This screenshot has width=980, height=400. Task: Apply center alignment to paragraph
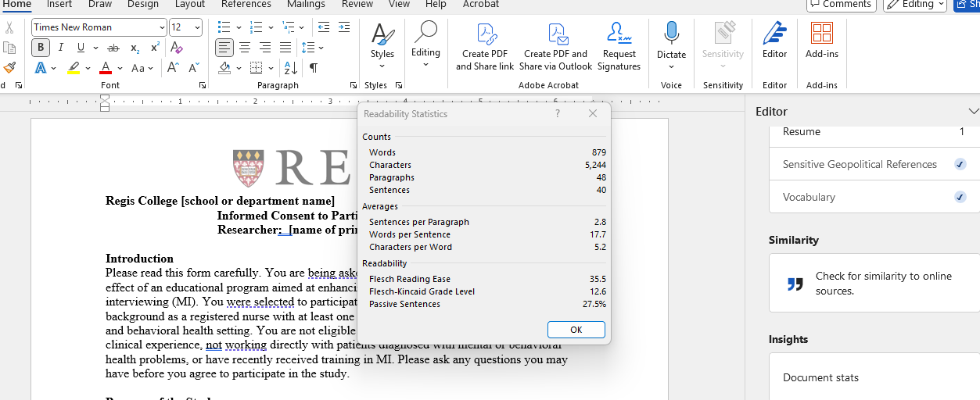[x=245, y=48]
